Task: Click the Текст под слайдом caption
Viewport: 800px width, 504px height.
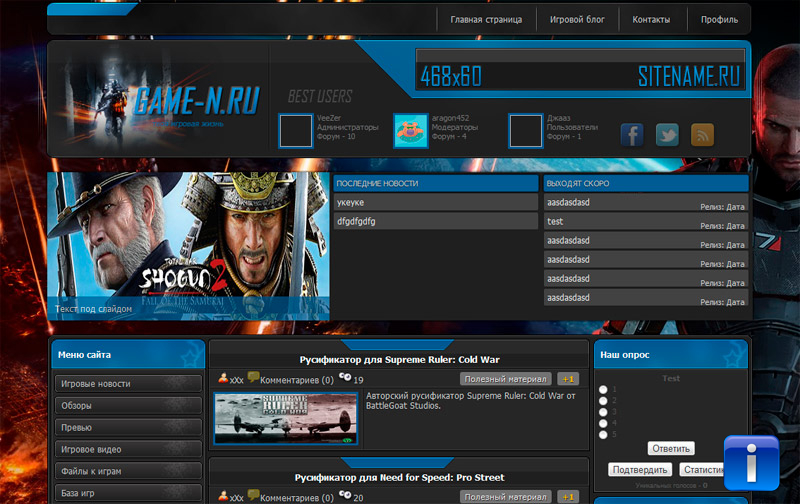Action: 93,309
